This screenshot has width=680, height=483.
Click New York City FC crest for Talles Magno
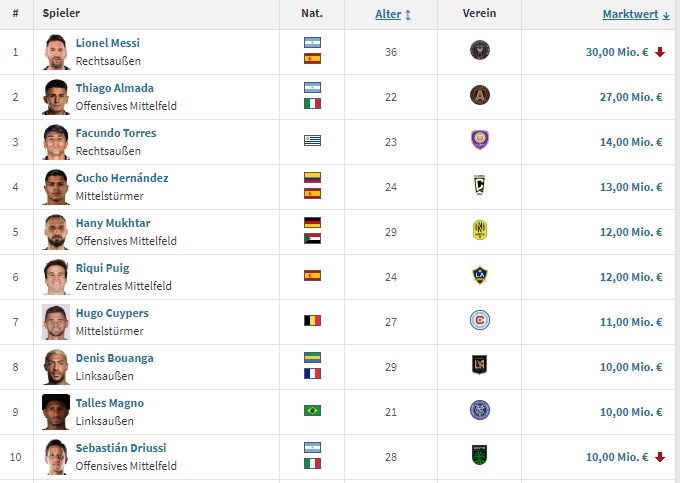coord(480,410)
